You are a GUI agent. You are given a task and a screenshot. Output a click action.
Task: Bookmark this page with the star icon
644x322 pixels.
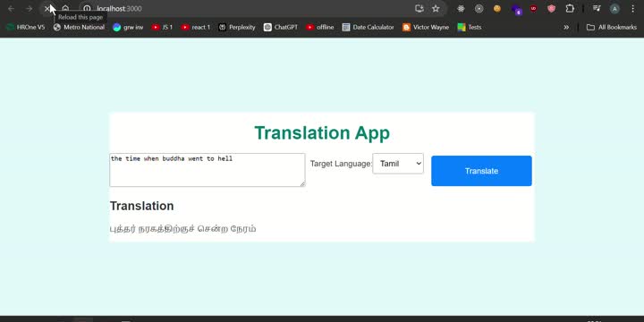coord(436,9)
